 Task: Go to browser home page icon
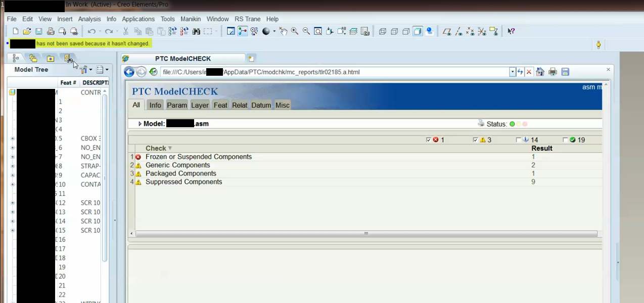(540, 72)
